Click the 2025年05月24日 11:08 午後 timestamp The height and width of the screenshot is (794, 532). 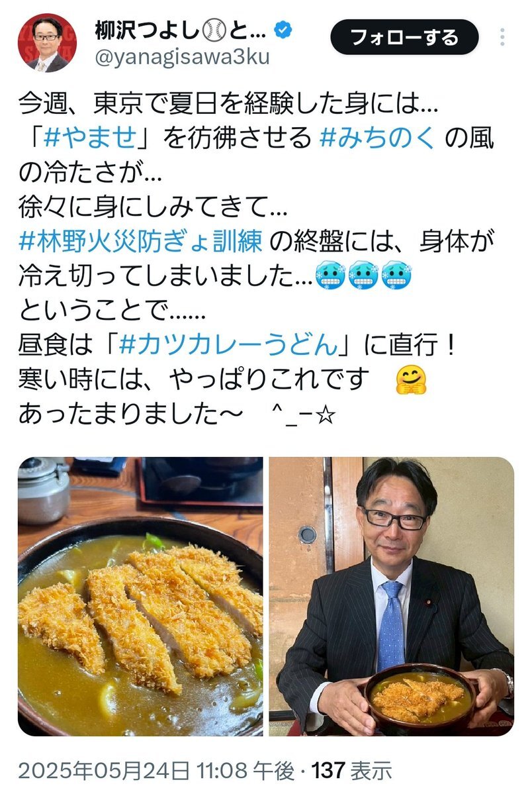pos(156,771)
